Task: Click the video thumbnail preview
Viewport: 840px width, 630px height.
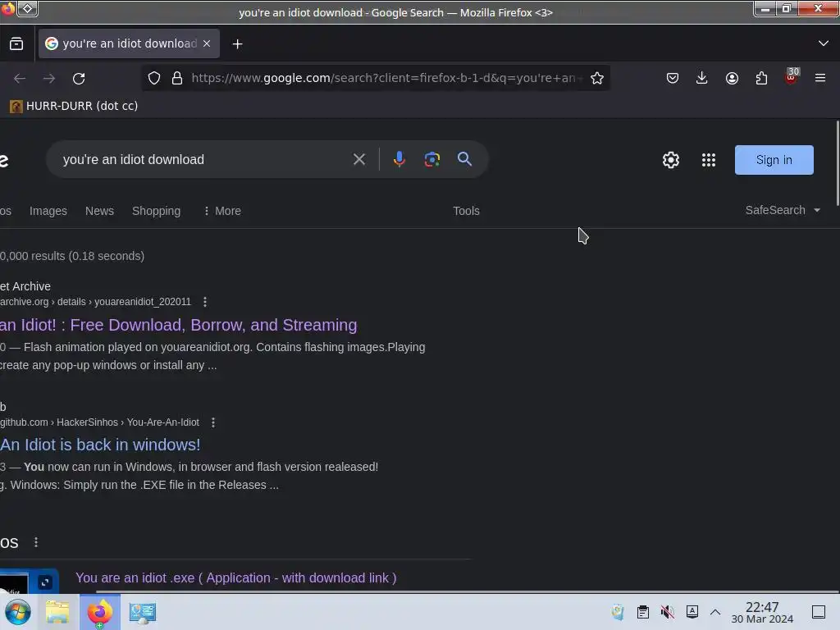Action: pos(29,581)
